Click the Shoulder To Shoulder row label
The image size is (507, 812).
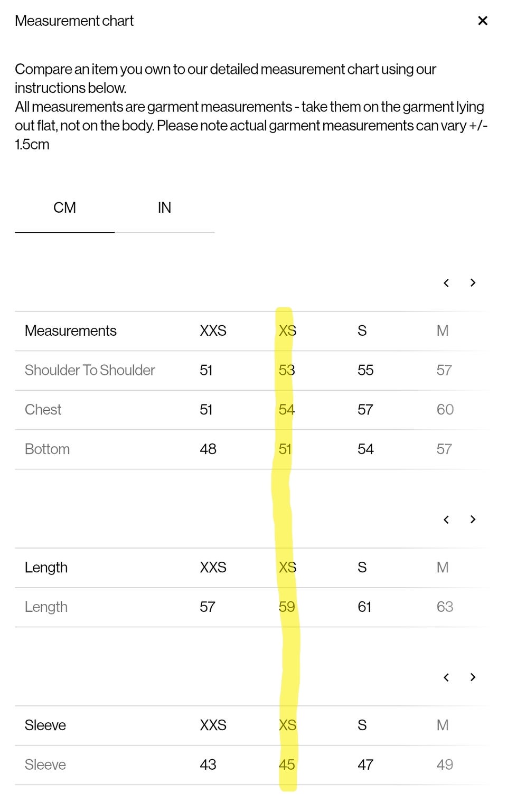(90, 370)
